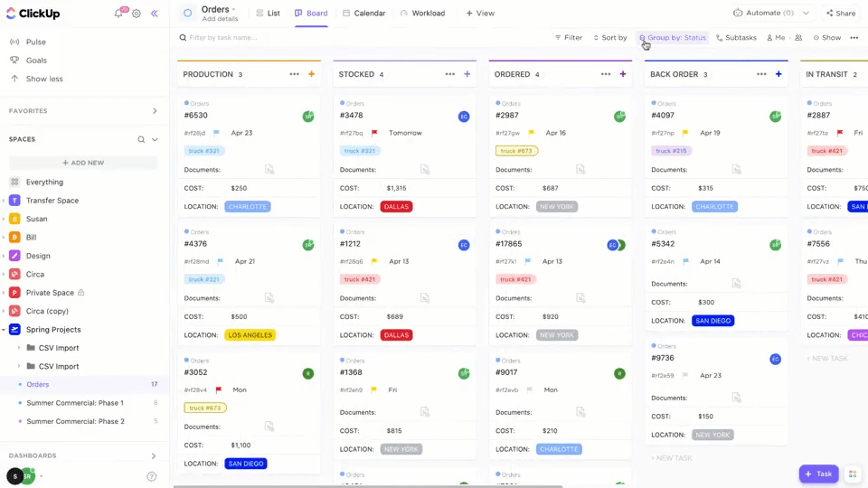Screen dimensions: 868x488
Task: Open Pulse in the sidebar
Action: click(35, 42)
